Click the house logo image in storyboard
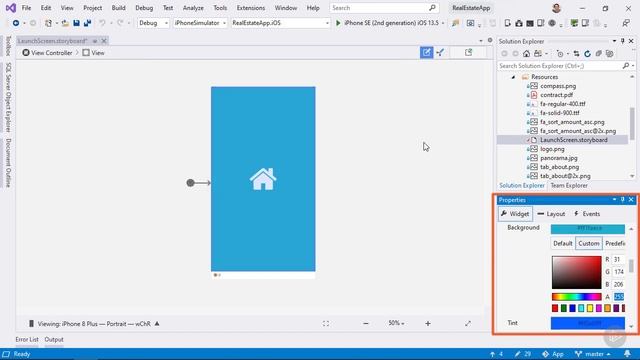 point(263,179)
